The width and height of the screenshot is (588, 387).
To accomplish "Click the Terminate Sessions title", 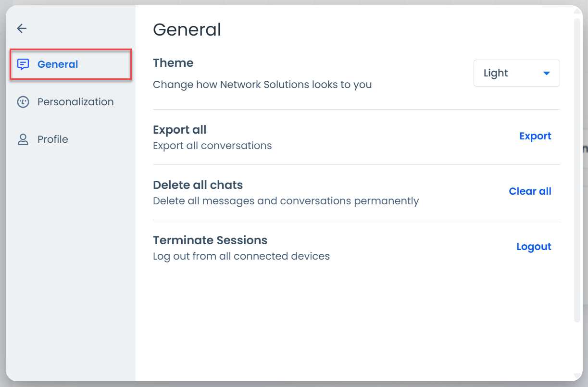I will [210, 240].
